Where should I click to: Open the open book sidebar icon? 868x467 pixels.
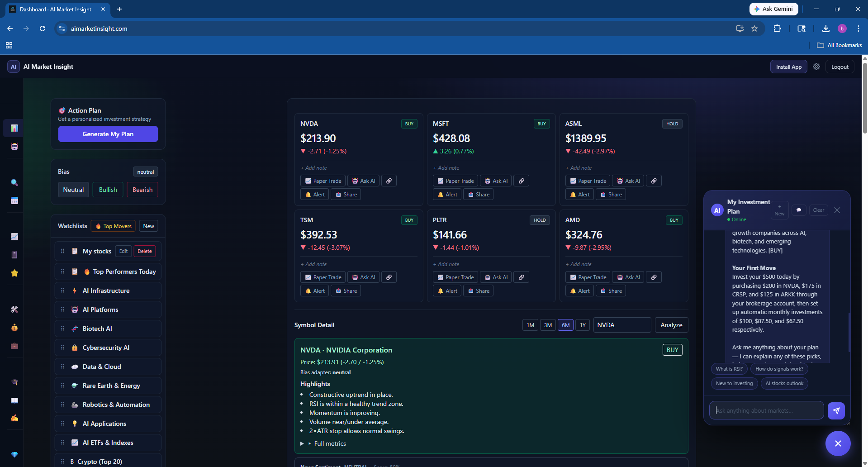click(14, 400)
